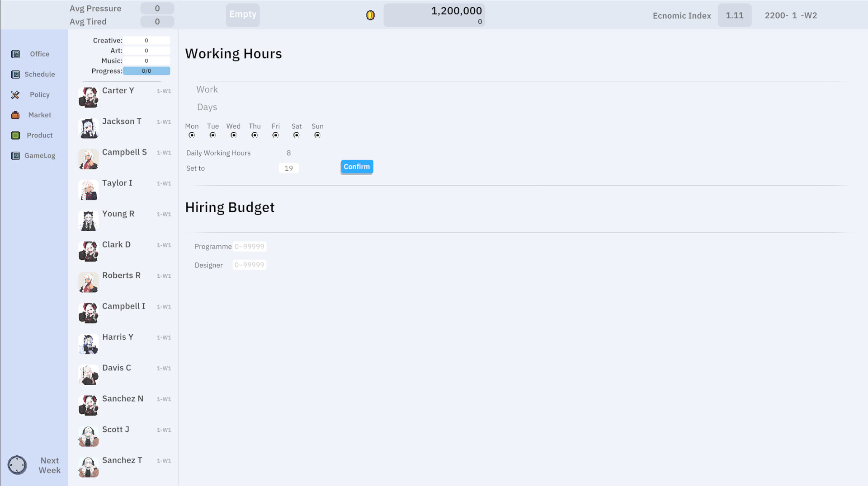Click the gold coin icon

[370, 15]
